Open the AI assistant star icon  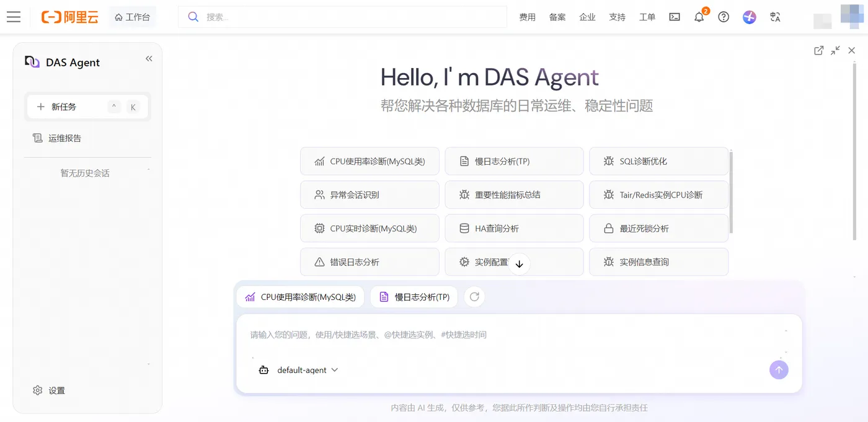coord(750,17)
